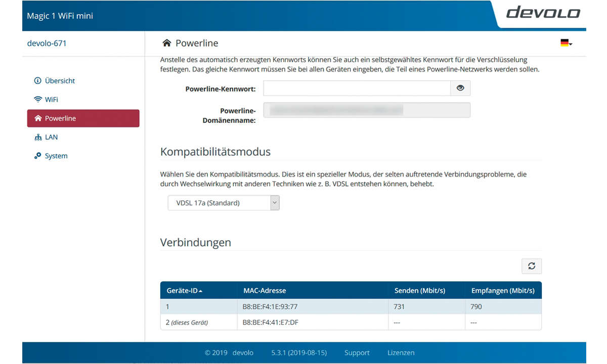Click the Powerline-Domänenname field
This screenshot has height=364, width=607.
[367, 110]
